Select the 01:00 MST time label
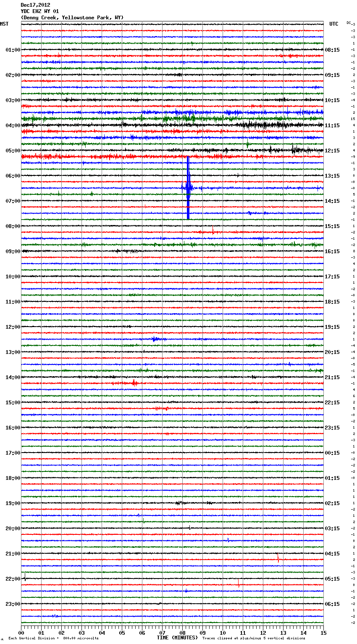Viewport: 357px width, 644px height. point(13,50)
